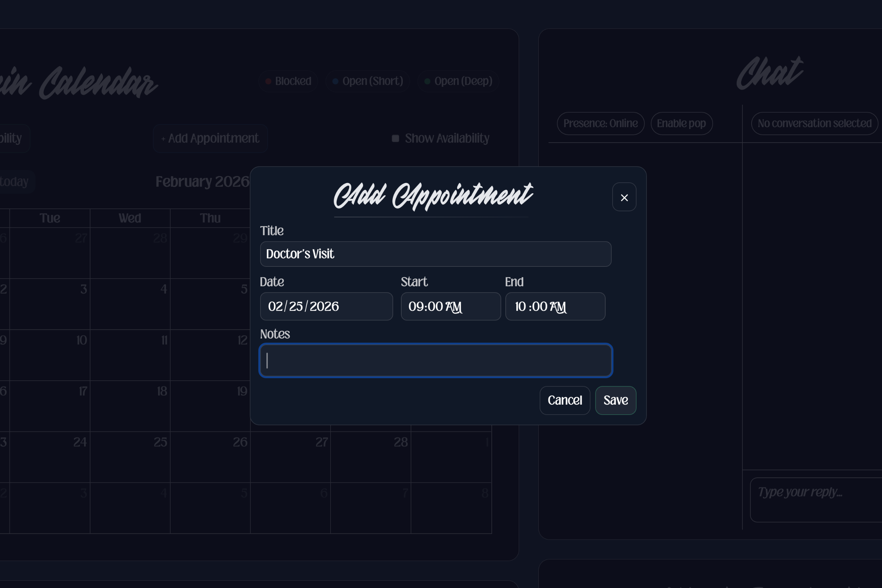The width and height of the screenshot is (882, 588).
Task: Click the Blocked legend chip
Action: pyautogui.click(x=288, y=81)
